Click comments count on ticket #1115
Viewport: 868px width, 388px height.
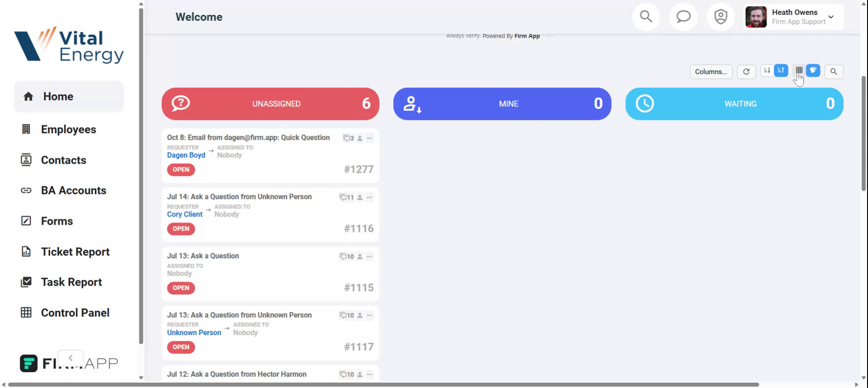tap(347, 257)
